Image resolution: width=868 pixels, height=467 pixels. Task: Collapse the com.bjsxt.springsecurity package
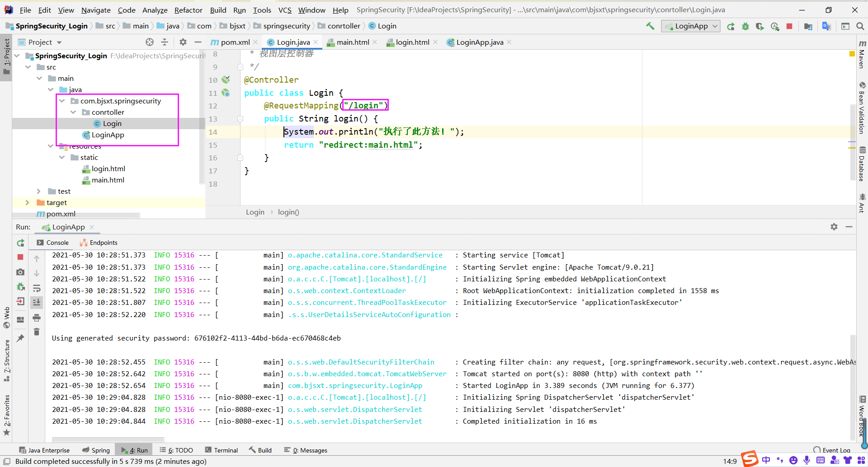tap(62, 101)
